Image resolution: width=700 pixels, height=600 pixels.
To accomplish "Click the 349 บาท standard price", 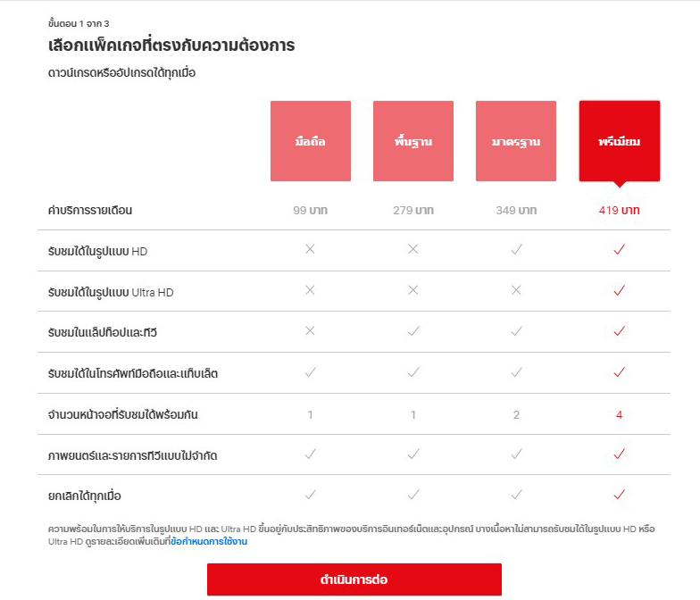I will pyautogui.click(x=516, y=211).
